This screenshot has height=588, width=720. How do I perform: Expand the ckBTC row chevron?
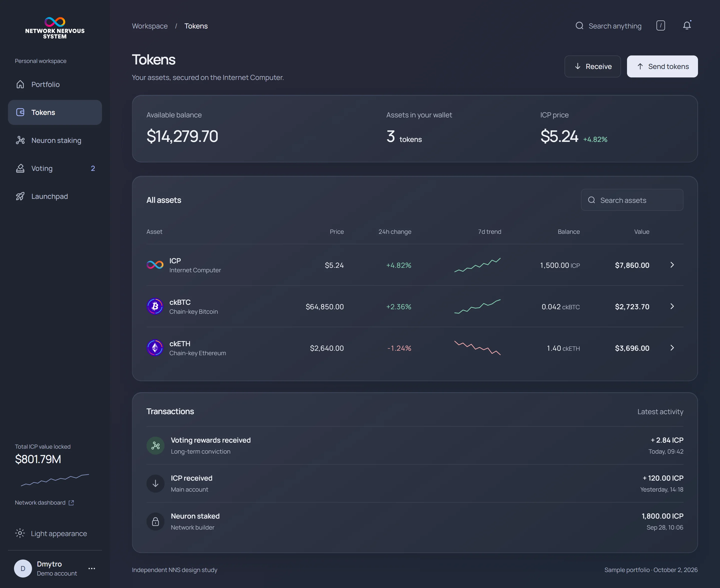point(672,306)
